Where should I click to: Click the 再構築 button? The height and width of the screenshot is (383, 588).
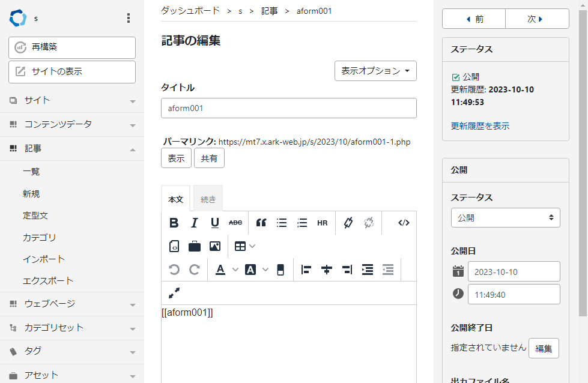tap(72, 47)
